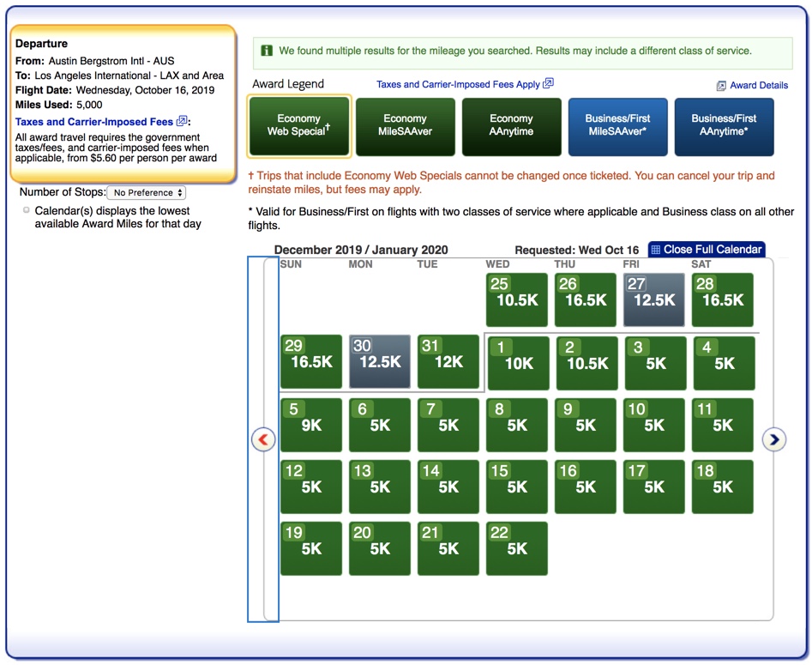Choose January 1 at 10K miles
The image size is (812, 665).
tap(519, 363)
